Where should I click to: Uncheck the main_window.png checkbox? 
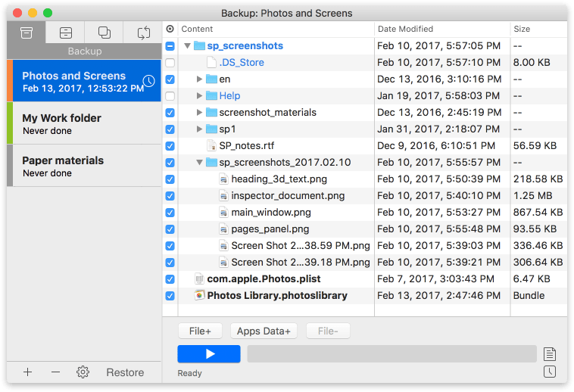(170, 213)
